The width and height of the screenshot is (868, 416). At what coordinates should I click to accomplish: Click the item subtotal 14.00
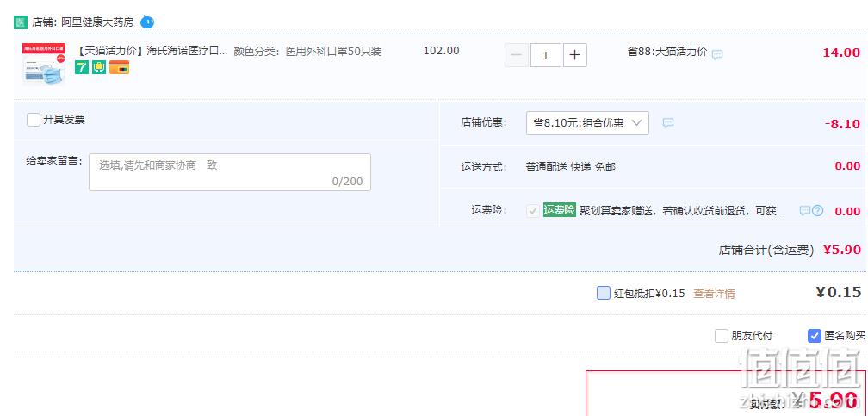(841, 53)
